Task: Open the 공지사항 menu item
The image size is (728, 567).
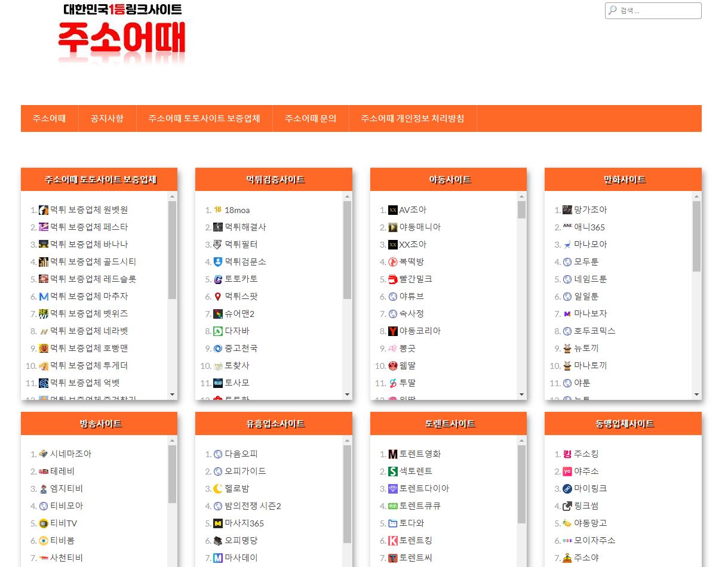Action: [x=107, y=118]
